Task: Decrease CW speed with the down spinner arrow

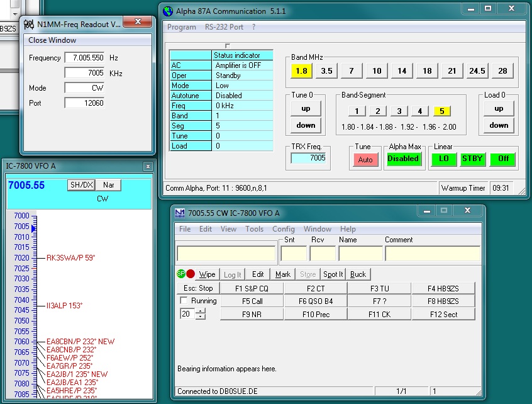Action: point(201,317)
